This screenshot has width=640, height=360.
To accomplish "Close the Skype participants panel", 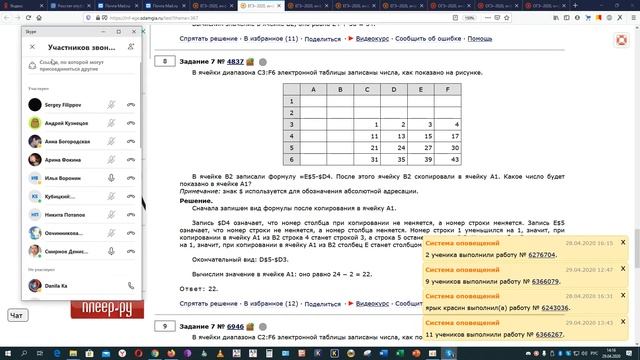I will tap(32, 47).
